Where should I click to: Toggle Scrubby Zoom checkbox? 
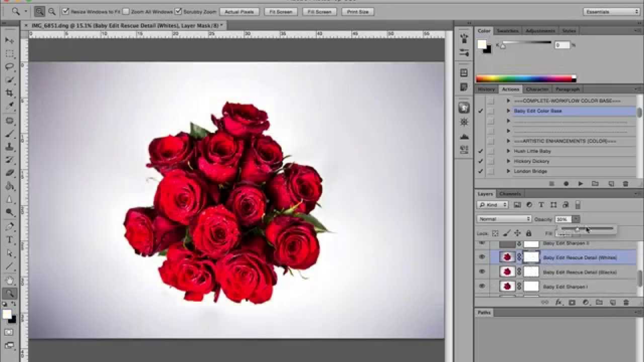(x=178, y=11)
